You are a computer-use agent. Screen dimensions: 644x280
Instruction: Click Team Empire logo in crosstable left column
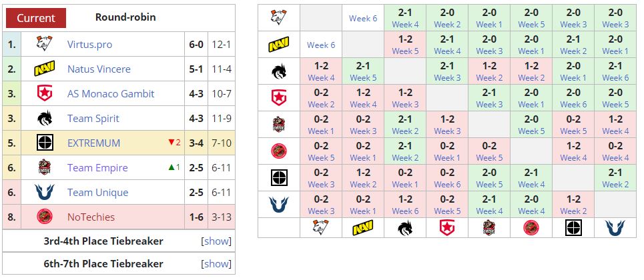(279, 125)
